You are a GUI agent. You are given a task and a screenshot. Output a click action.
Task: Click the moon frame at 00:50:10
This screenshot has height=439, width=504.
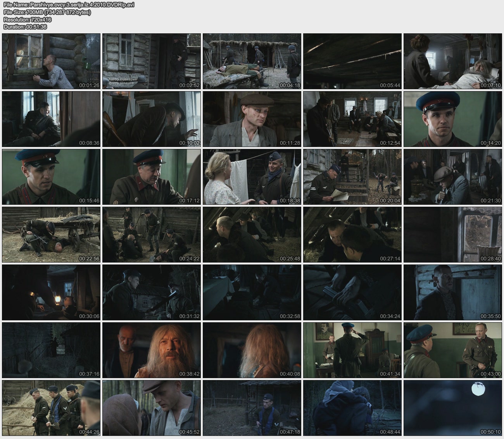click(x=453, y=408)
